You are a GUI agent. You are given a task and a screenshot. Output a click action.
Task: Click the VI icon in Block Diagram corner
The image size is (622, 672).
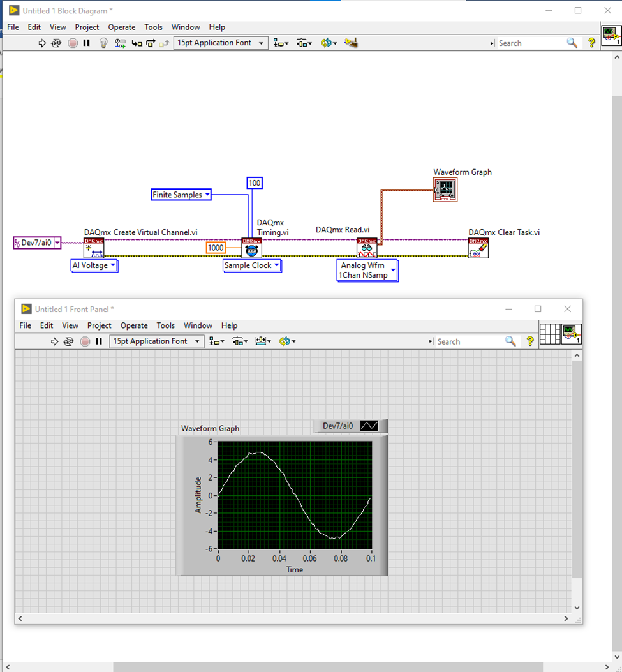[611, 36]
